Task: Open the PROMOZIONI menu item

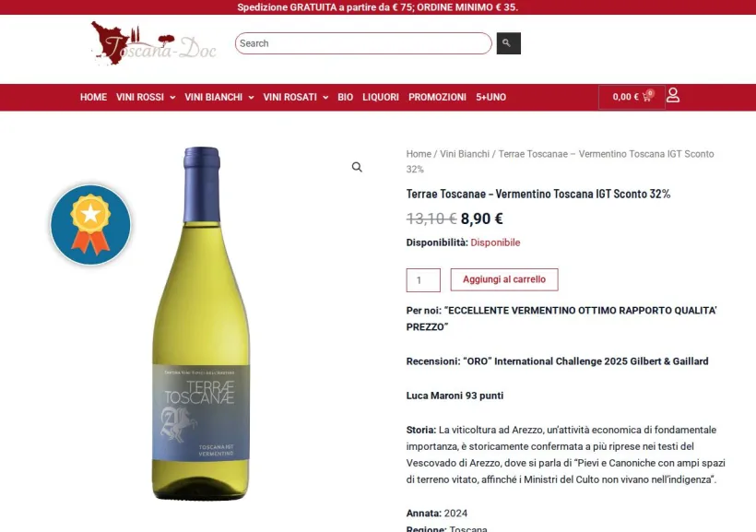Action: pyautogui.click(x=437, y=97)
